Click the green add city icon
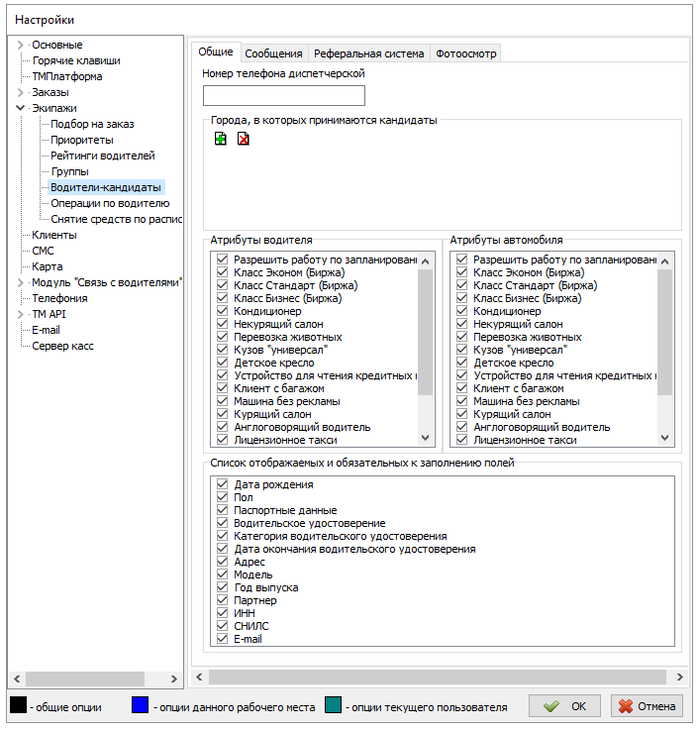Screen dimensions: 700x731 (221, 140)
